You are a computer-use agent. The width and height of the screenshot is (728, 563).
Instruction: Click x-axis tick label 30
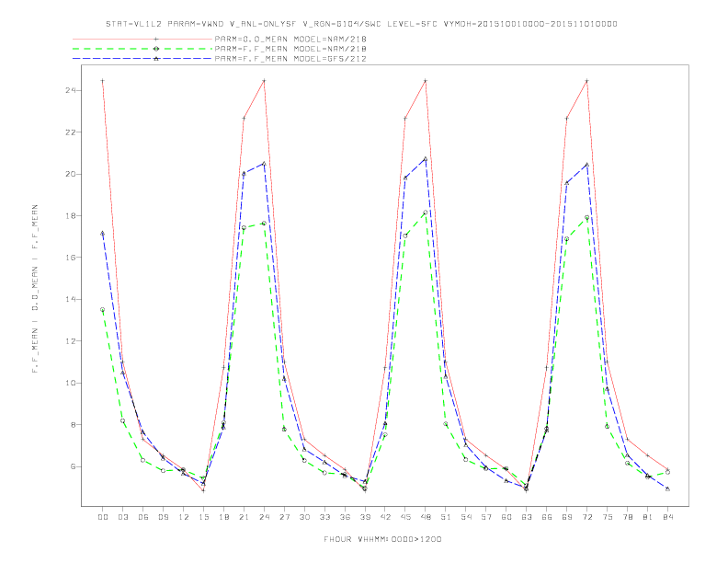click(304, 517)
